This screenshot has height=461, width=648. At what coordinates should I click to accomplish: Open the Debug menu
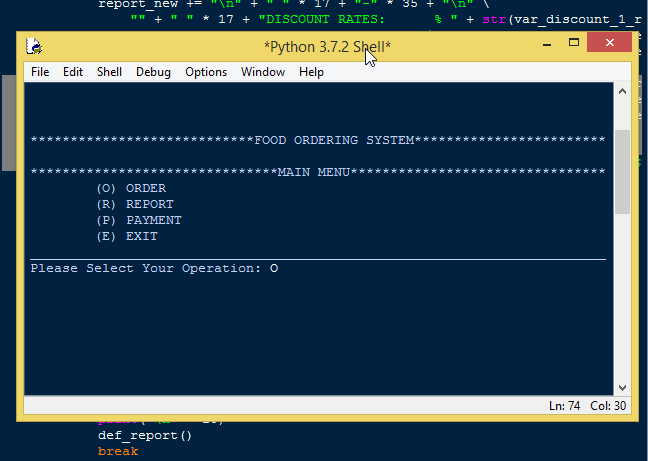(x=153, y=72)
